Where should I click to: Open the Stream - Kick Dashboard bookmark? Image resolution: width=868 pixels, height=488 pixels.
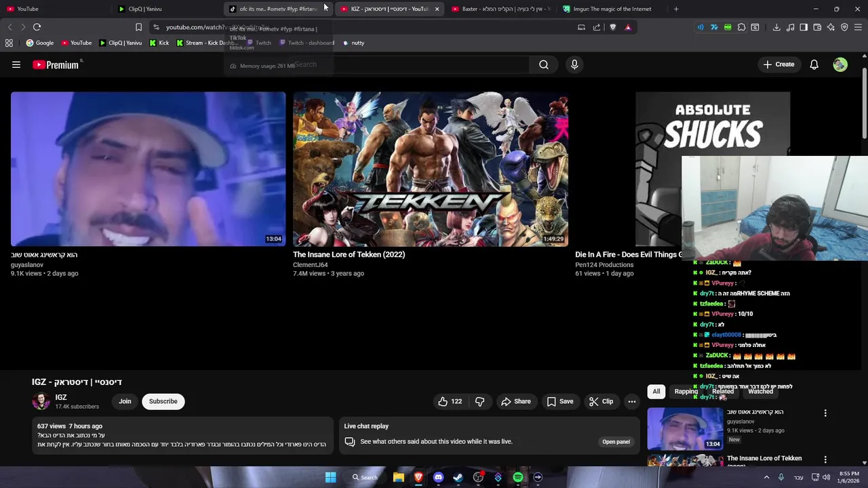pyautogui.click(x=207, y=43)
